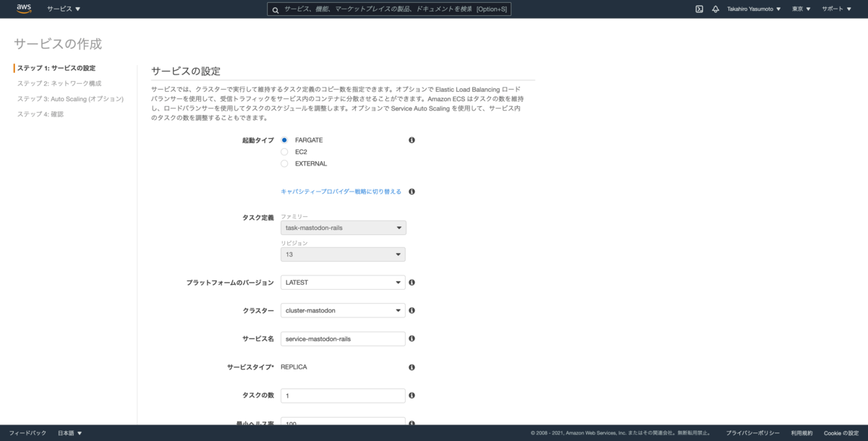Go to ステップ 1: サービスの設定
Viewport: 868px width, 441px height.
coord(56,68)
